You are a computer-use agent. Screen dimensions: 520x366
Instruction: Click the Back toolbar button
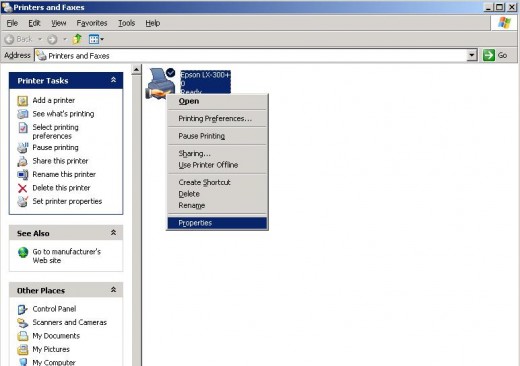[19, 39]
